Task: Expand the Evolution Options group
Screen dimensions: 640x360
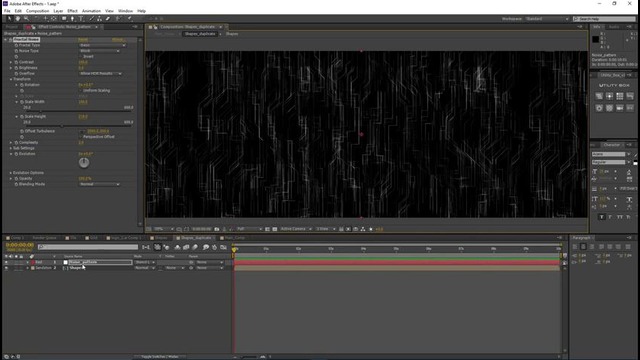Action: (x=11, y=173)
